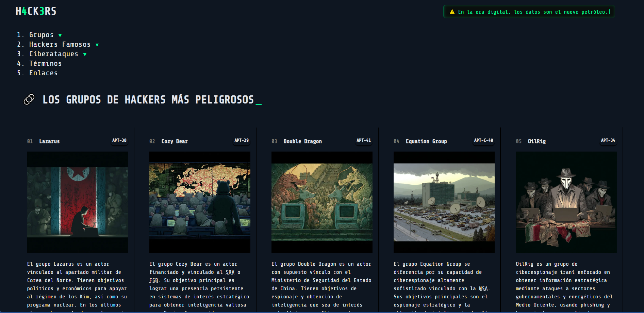This screenshot has width=644, height=313.
Task: Click the yellow warning triangle icon
Action: (452, 12)
